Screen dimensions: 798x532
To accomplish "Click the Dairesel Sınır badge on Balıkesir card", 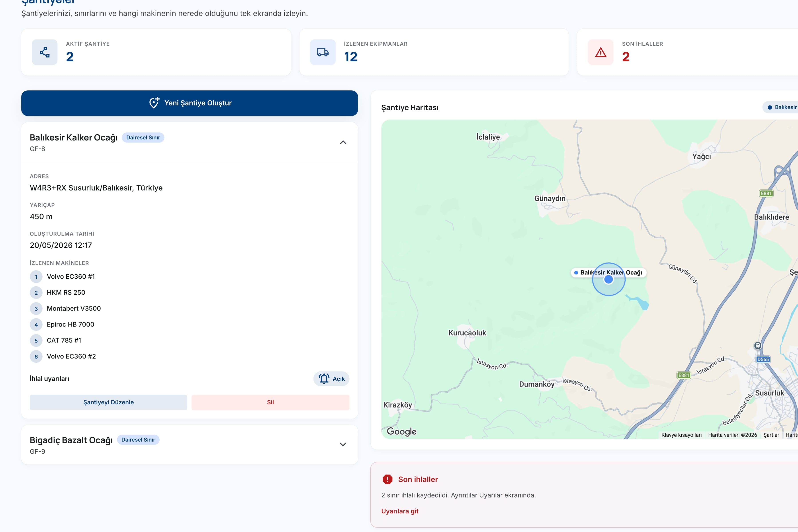I will pos(143,137).
